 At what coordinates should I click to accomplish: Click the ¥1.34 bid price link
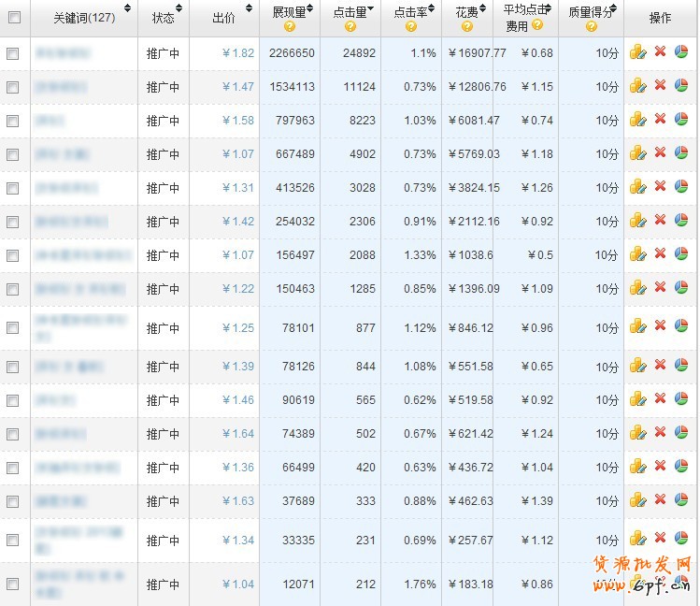[238, 540]
